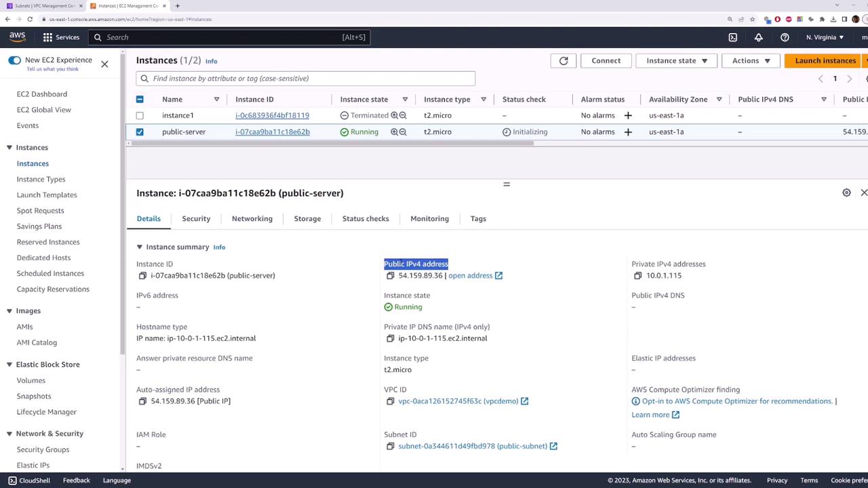This screenshot has height=488, width=868.
Task: Click the plus icon to add alarm for public-server
Action: (628, 132)
